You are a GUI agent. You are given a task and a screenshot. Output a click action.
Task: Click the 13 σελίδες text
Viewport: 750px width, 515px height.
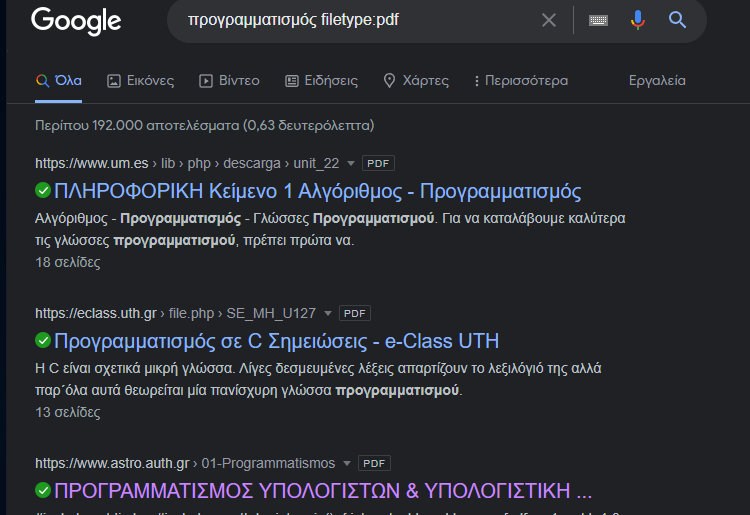pyautogui.click(x=68, y=412)
